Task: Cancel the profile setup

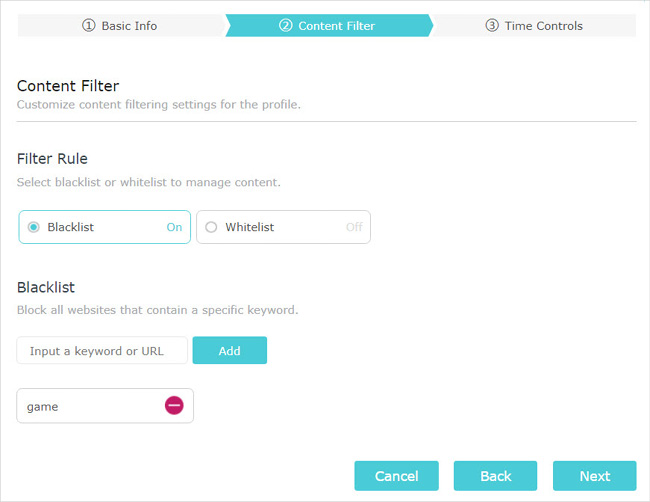Action: [396, 476]
